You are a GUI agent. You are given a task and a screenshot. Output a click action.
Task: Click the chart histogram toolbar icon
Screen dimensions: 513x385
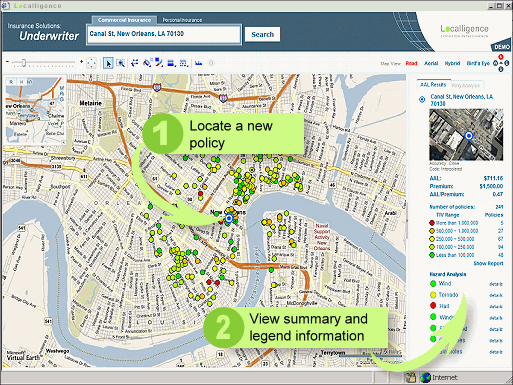click(x=199, y=63)
